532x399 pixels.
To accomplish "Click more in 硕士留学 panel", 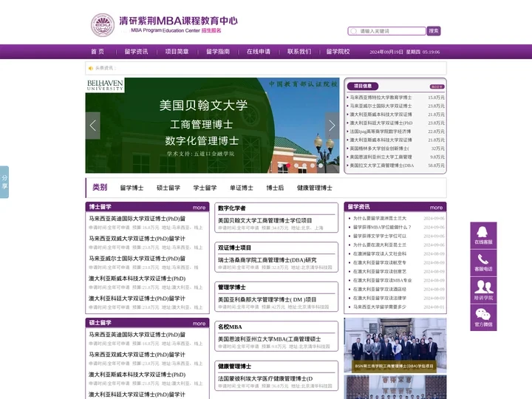I will coord(199,324).
